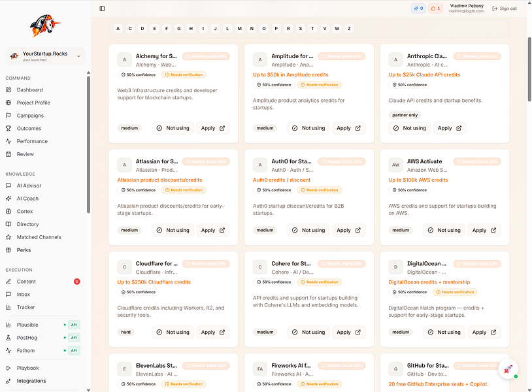Viewport: 532px width, 392px height.
Task: Click the Sign out icon
Action: (495, 8)
